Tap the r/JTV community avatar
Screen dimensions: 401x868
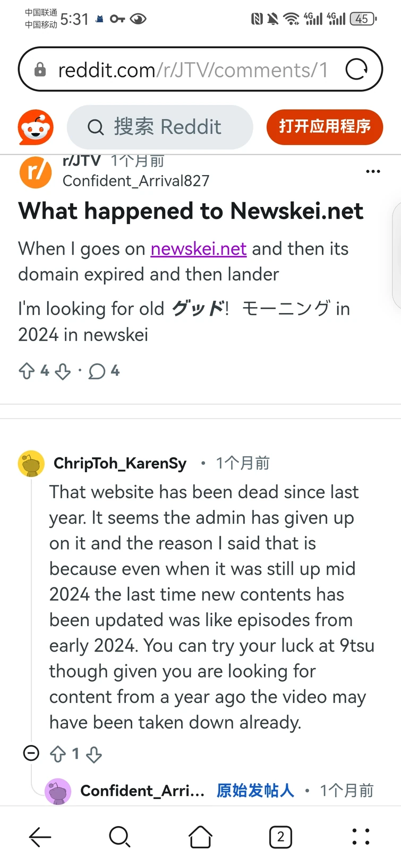pyautogui.click(x=36, y=172)
